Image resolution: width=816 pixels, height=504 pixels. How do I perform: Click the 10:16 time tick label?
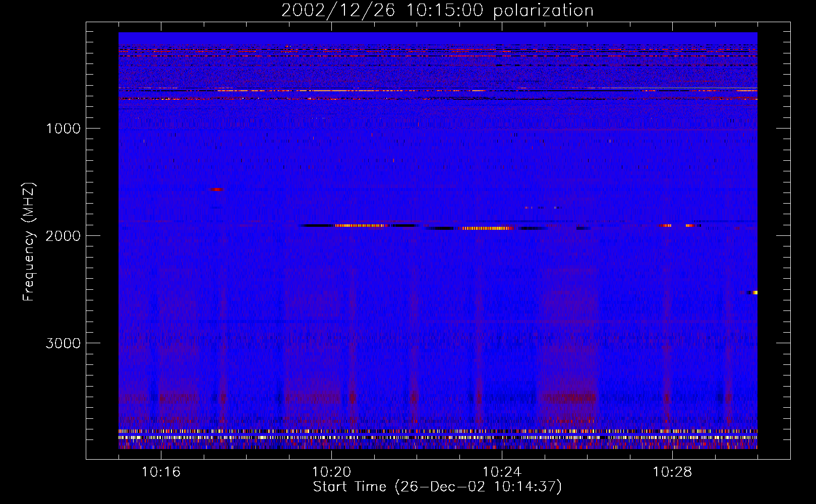pyautogui.click(x=161, y=472)
